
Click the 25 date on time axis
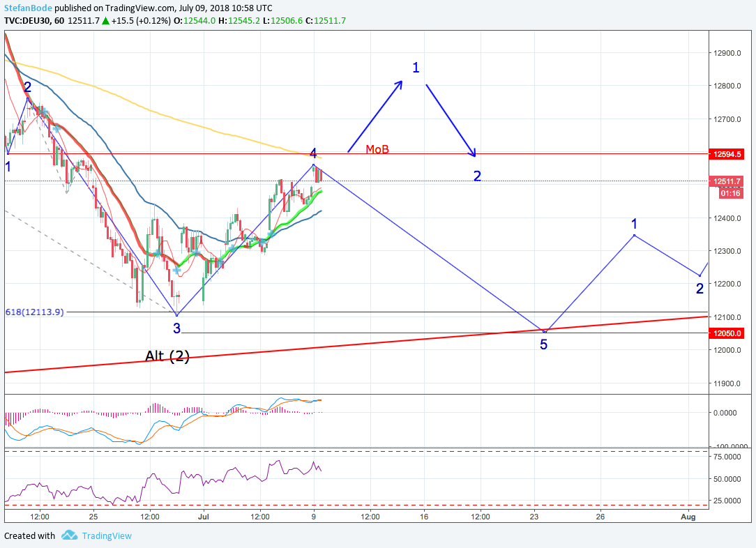point(93,517)
